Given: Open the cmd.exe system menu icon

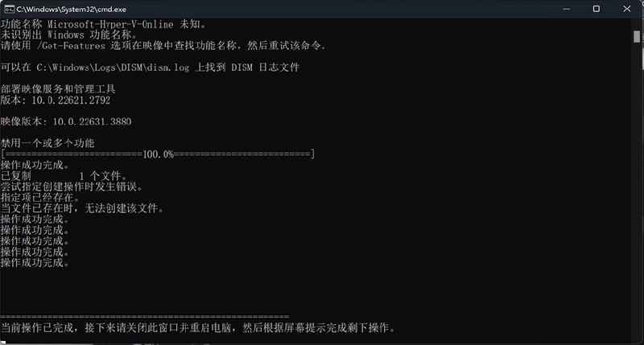Looking at the screenshot, I should pyautogui.click(x=9, y=9).
